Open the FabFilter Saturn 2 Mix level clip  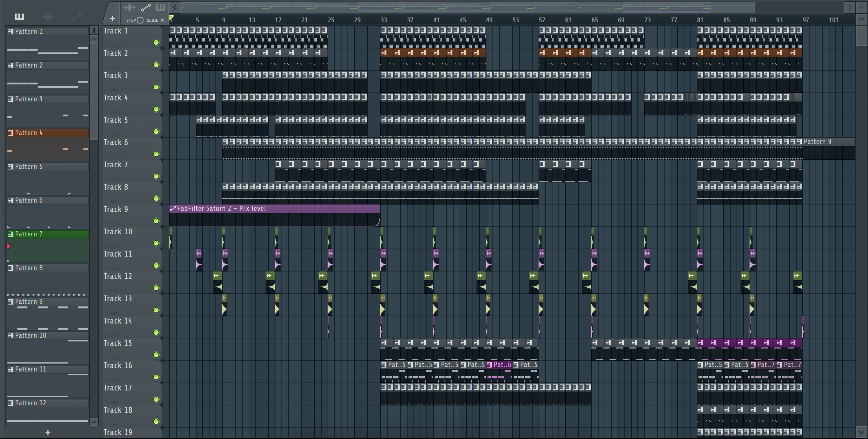pos(275,209)
